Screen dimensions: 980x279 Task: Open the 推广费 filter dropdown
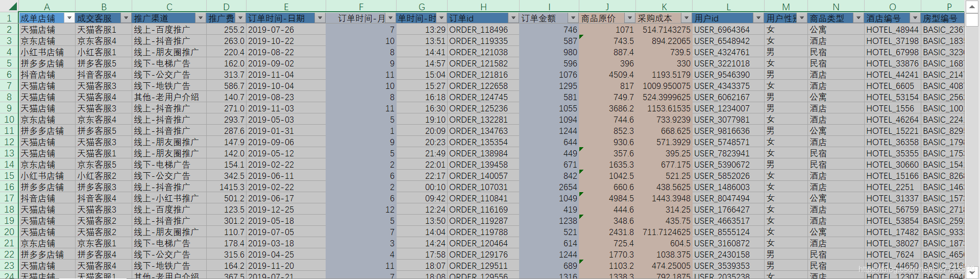(240, 18)
